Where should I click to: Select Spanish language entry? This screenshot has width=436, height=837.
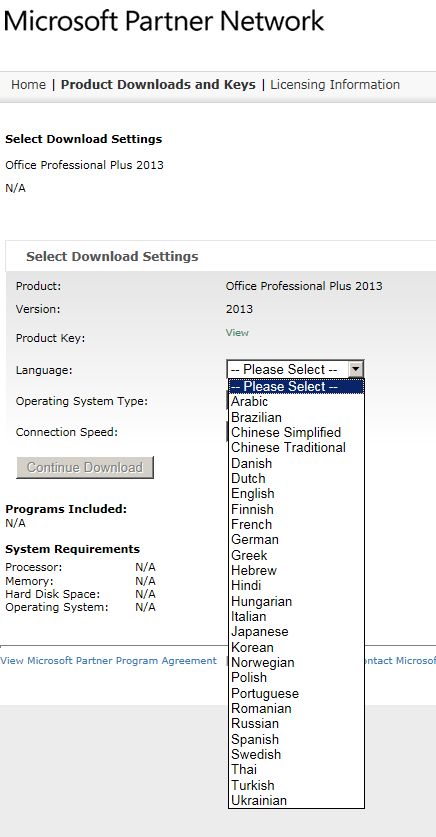pos(296,739)
